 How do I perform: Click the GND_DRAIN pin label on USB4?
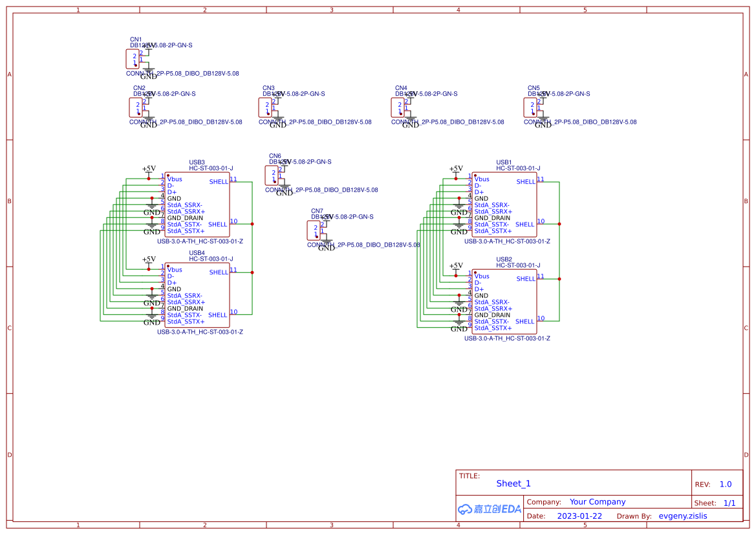(x=185, y=309)
